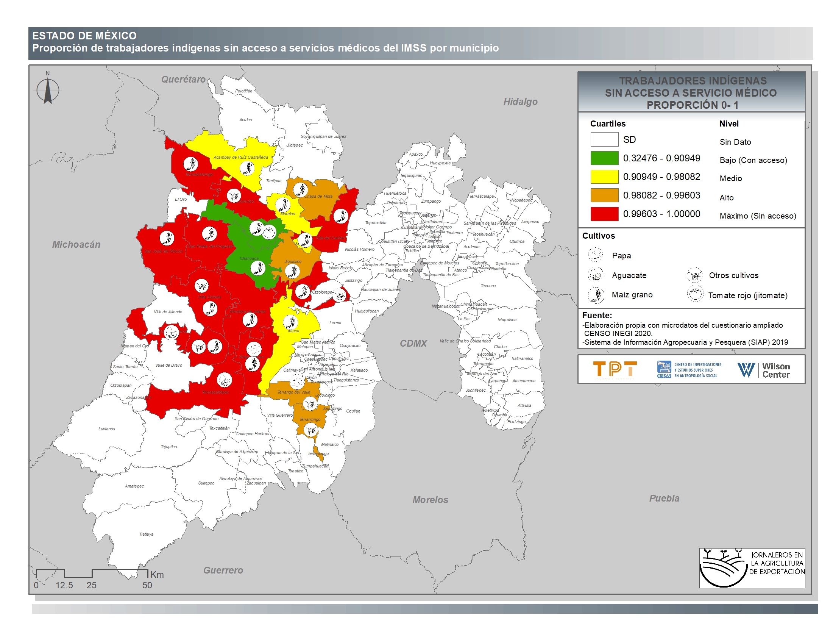Click the Jornaleros en la Agricultura logo

coord(751,568)
